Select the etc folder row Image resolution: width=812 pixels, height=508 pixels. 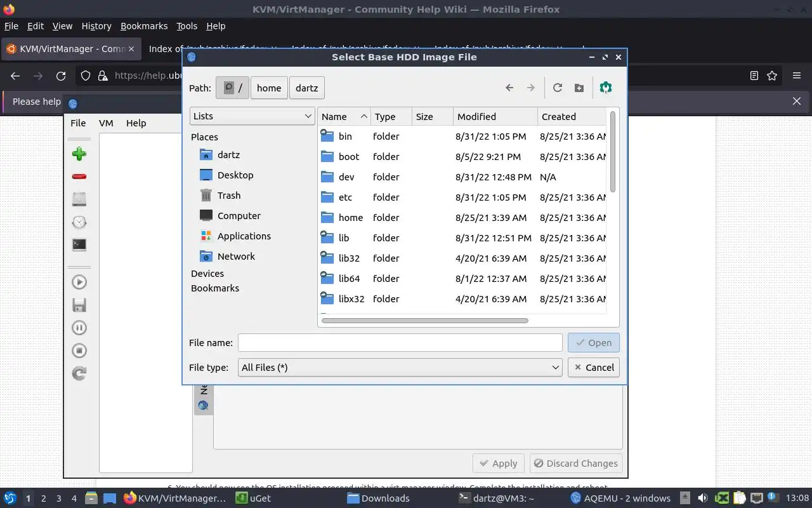[462, 197]
